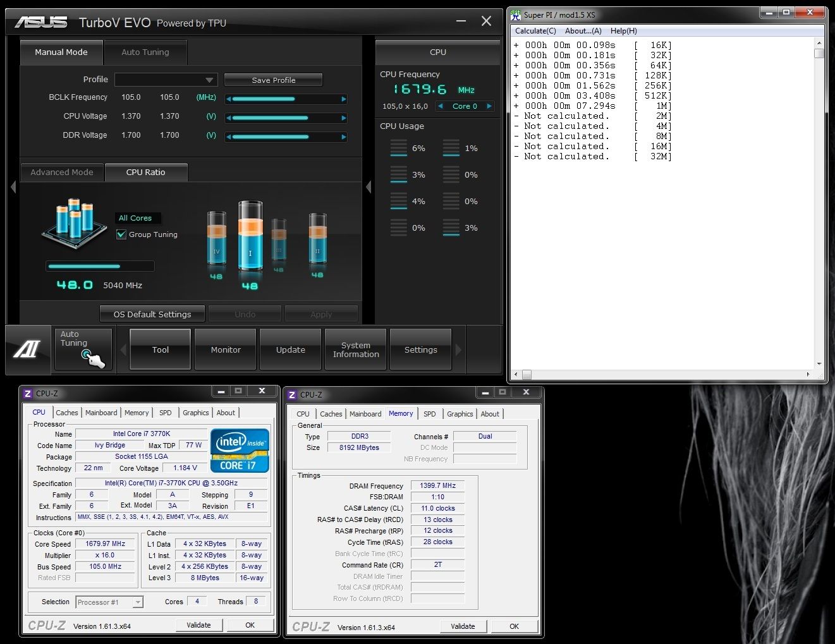This screenshot has height=644, width=835.
Task: Increase CPU Voltage with right arrow
Action: (343, 118)
